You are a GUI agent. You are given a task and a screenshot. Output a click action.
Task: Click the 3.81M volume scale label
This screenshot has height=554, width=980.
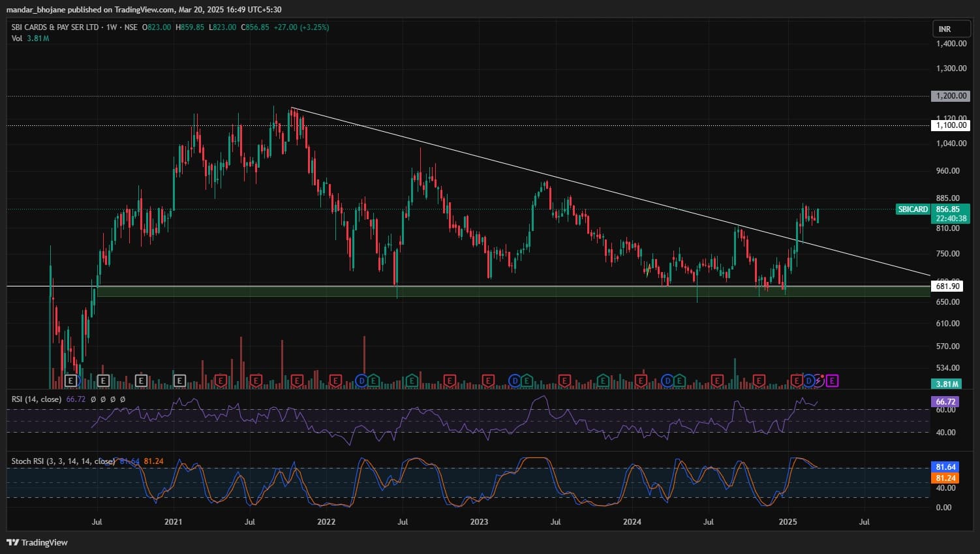(947, 384)
